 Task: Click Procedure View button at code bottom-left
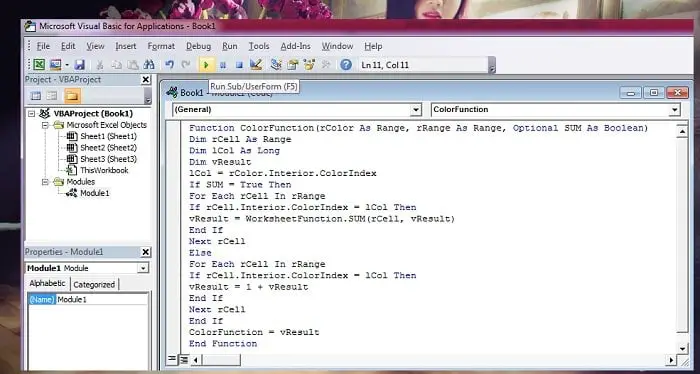click(172, 359)
